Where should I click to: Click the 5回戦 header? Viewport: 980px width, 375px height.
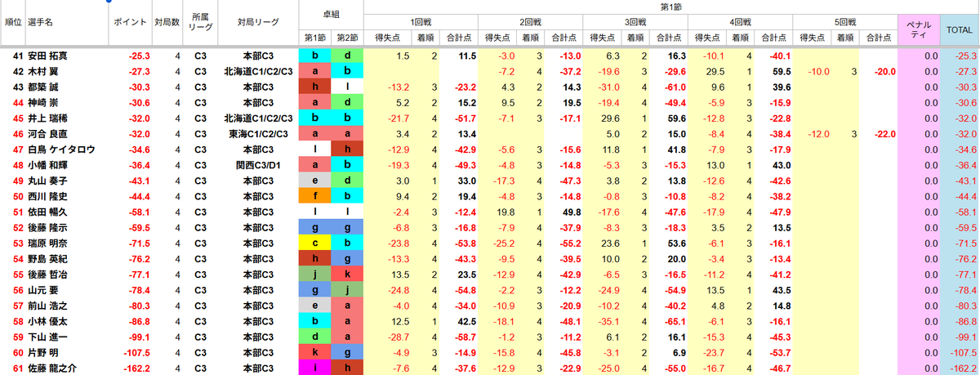click(x=846, y=22)
